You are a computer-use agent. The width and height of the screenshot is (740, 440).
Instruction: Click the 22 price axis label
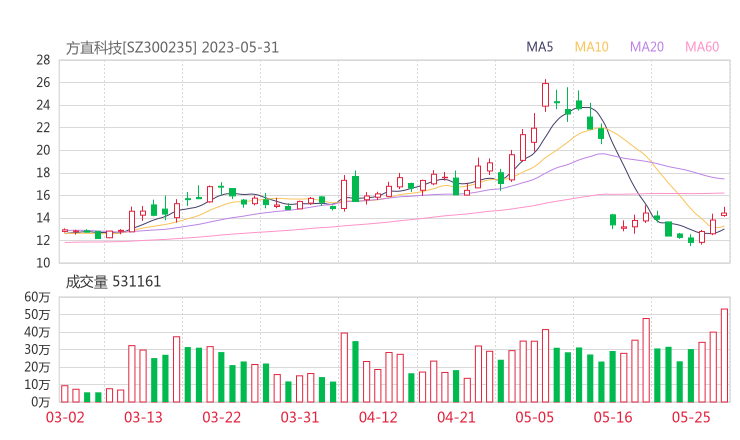pyautogui.click(x=43, y=128)
